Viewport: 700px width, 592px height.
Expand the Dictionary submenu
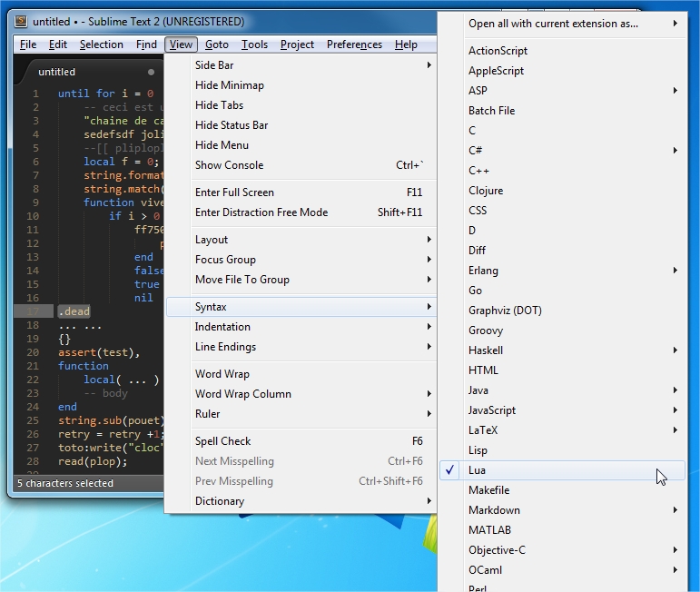pyautogui.click(x=301, y=501)
